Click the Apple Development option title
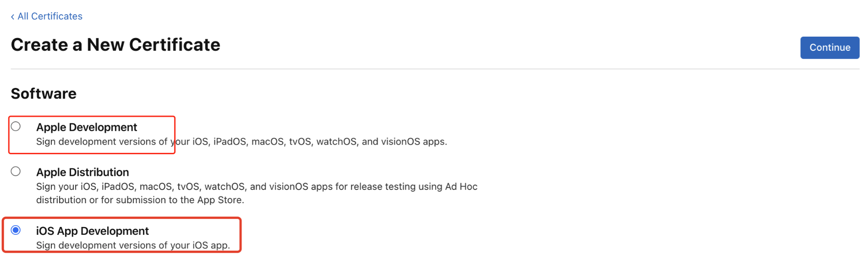 tap(87, 127)
